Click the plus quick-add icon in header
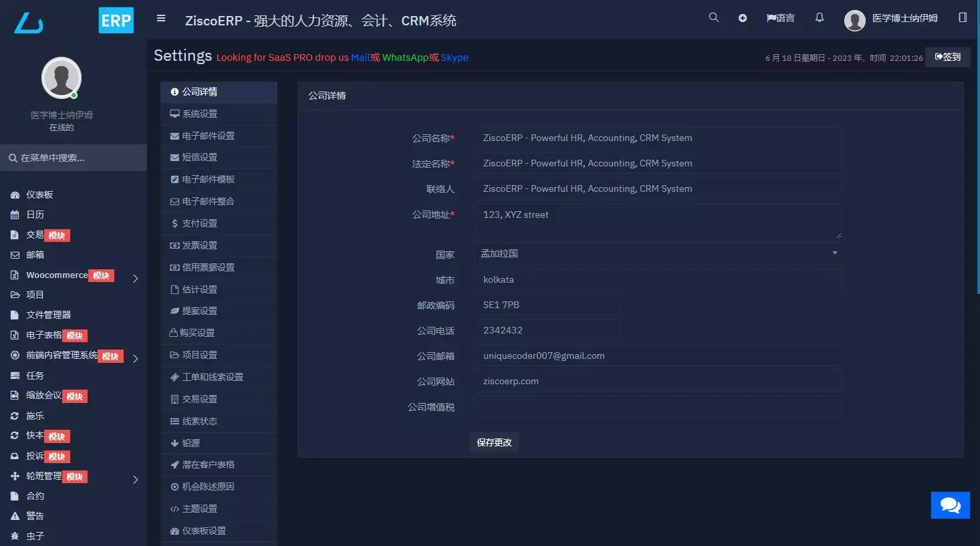Image resolution: width=980 pixels, height=546 pixels. point(743,18)
